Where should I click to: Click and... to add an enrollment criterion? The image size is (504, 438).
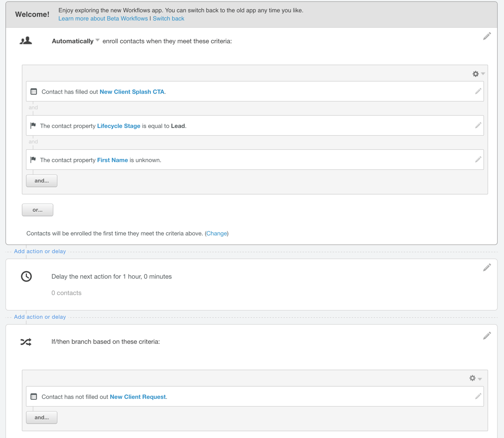(41, 180)
